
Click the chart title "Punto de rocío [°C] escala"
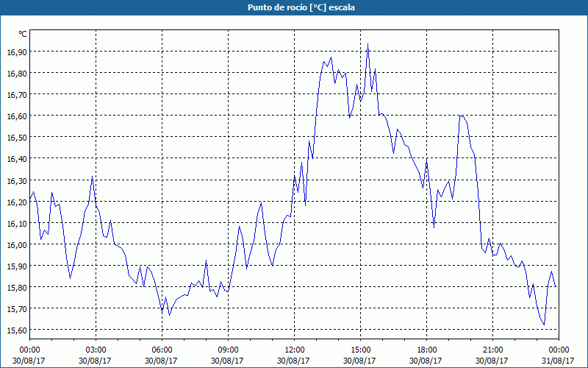301,7
